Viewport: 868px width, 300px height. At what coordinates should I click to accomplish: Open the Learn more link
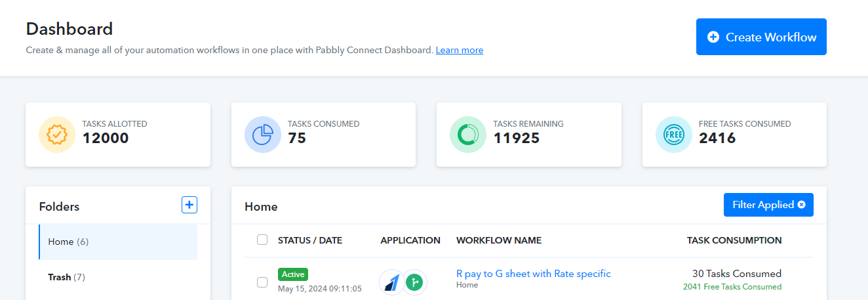click(460, 50)
